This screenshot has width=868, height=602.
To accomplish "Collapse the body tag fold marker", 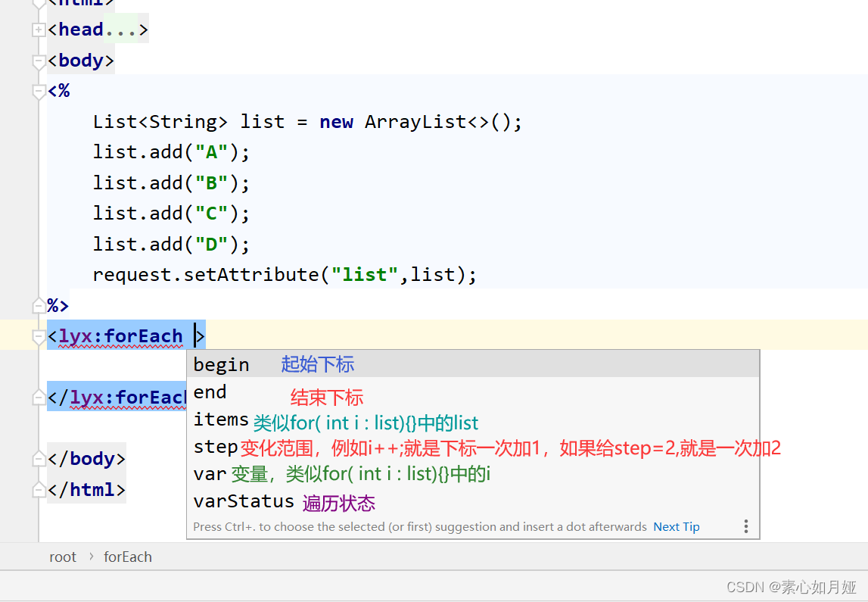I will pos(39,62).
